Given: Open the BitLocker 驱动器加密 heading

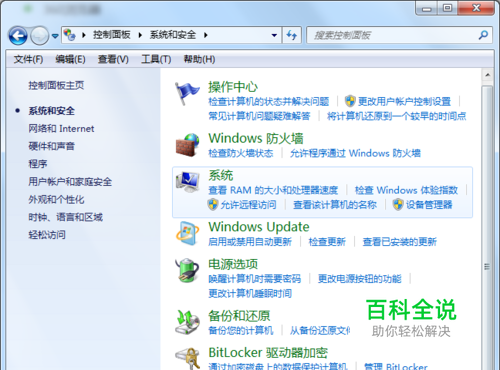Looking at the screenshot, I should (268, 353).
